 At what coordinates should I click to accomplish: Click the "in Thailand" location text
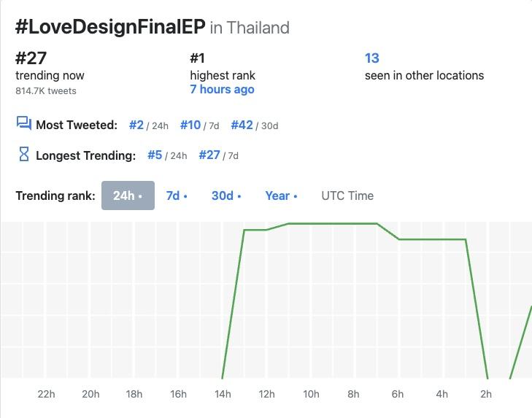[x=250, y=28]
